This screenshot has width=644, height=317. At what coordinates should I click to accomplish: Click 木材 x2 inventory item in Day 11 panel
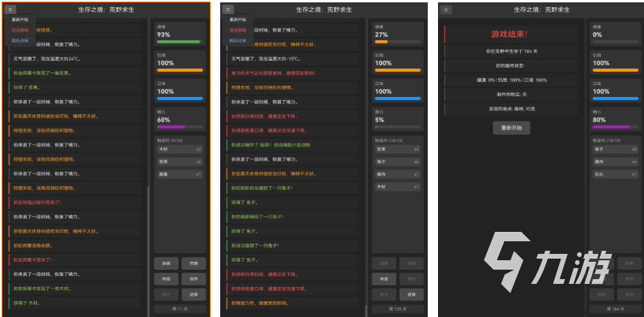[x=180, y=149]
